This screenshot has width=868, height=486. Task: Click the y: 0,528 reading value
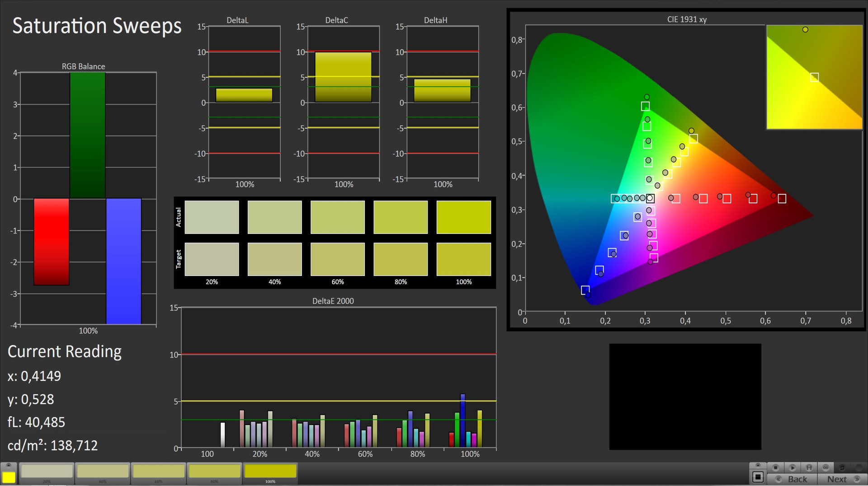[31, 400]
